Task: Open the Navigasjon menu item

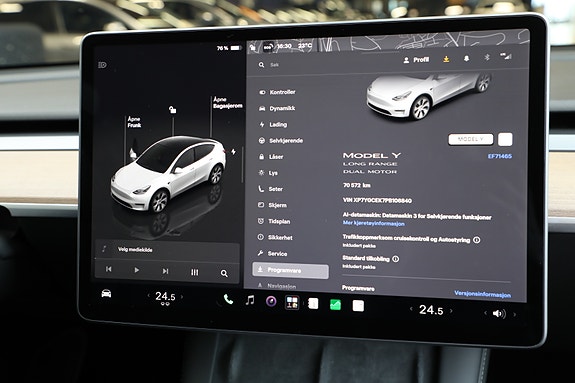Action: [x=278, y=286]
